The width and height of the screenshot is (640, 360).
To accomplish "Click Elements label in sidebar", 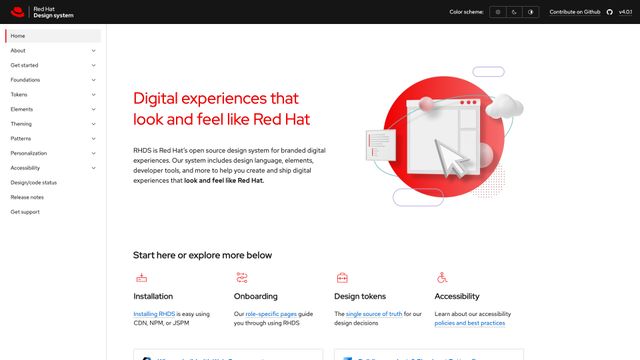I will [22, 109].
